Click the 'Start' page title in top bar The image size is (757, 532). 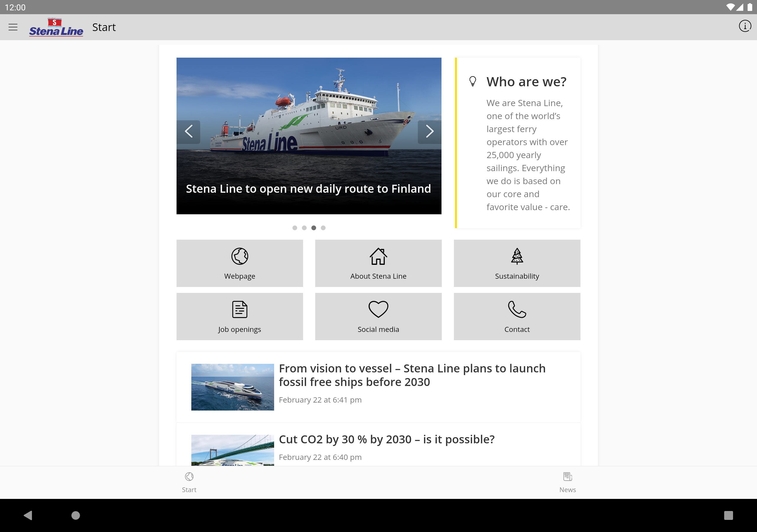point(104,27)
